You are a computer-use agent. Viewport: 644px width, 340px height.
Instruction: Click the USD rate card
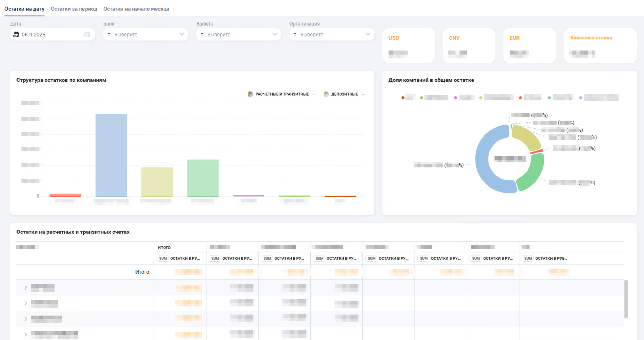[408, 46]
